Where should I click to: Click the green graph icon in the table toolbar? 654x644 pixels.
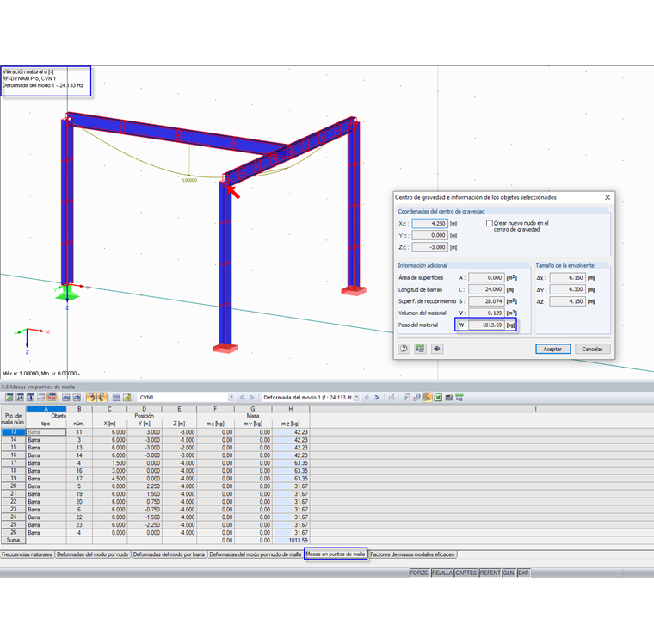9,398
